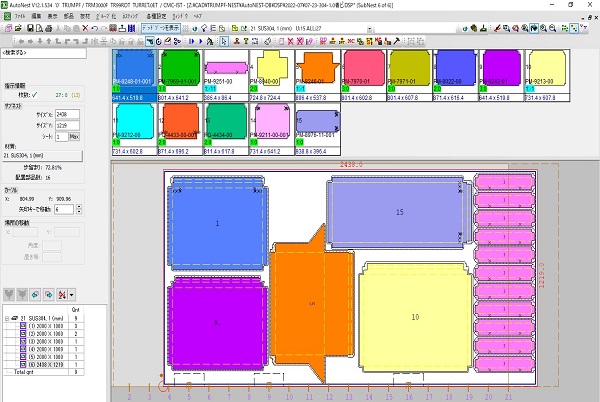Click the sheet icon of (6) 2438 X 1219
This screenshot has width=600, height=402.
tap(23, 364)
